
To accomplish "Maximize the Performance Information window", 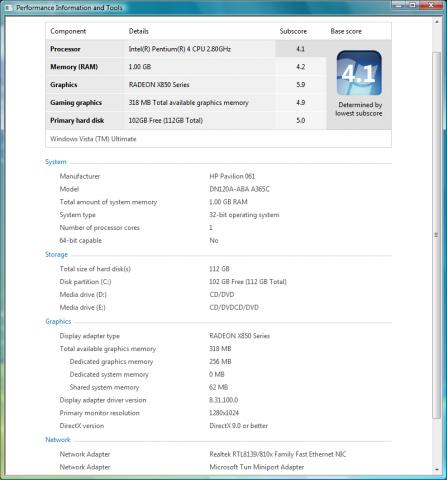I will tap(413, 5).
